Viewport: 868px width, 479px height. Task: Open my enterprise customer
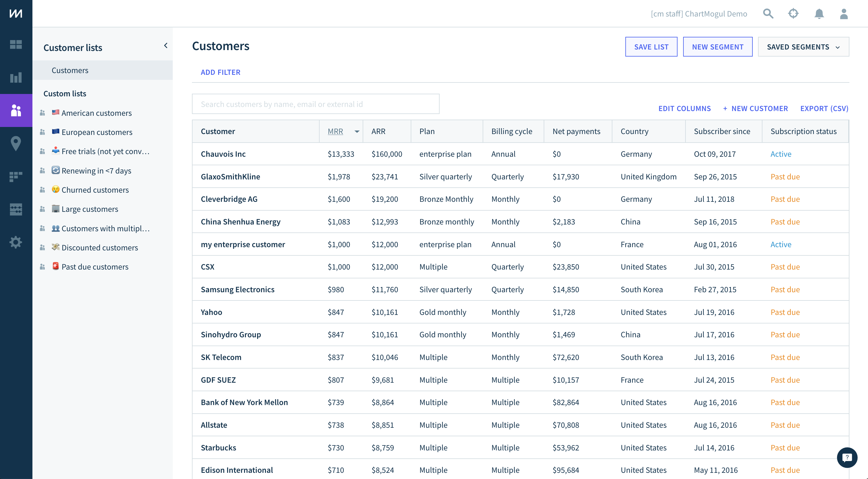(x=243, y=245)
